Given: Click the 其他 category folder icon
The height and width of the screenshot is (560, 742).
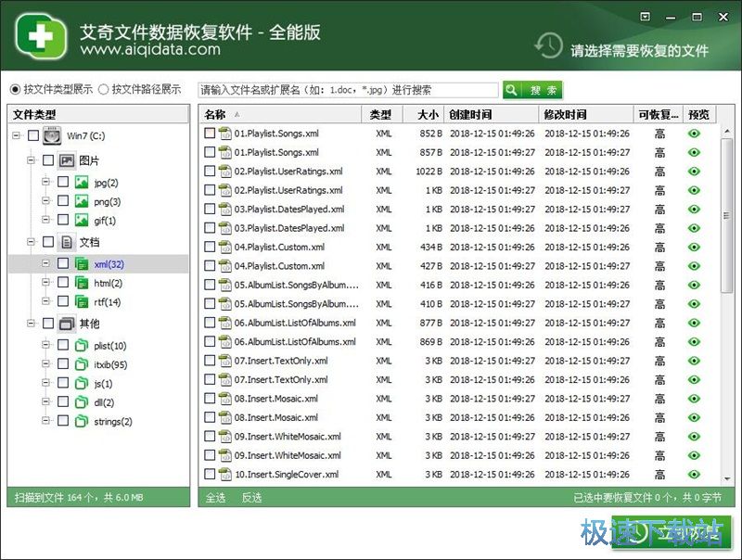Looking at the screenshot, I should (67, 324).
